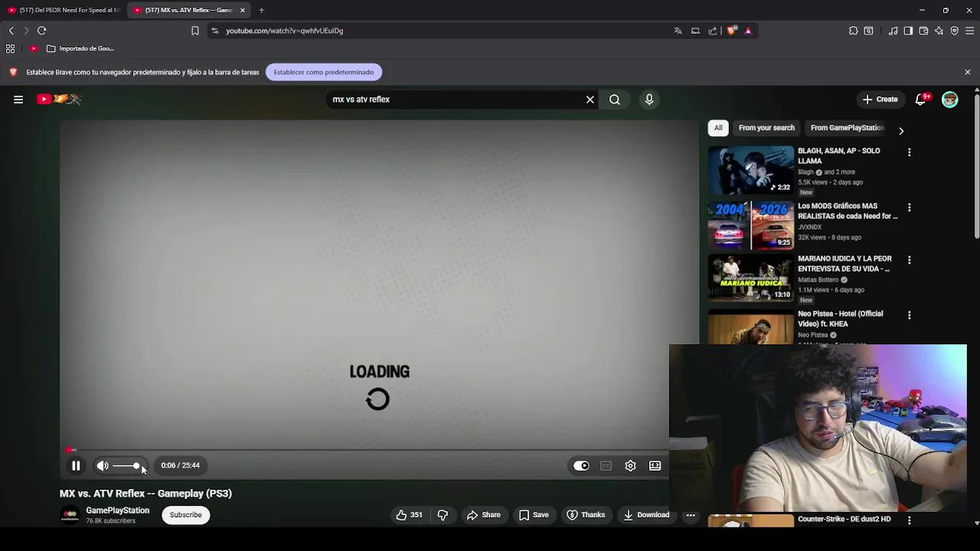Open the Brave Wallet icon
The height and width of the screenshot is (551, 980).
(x=923, y=31)
